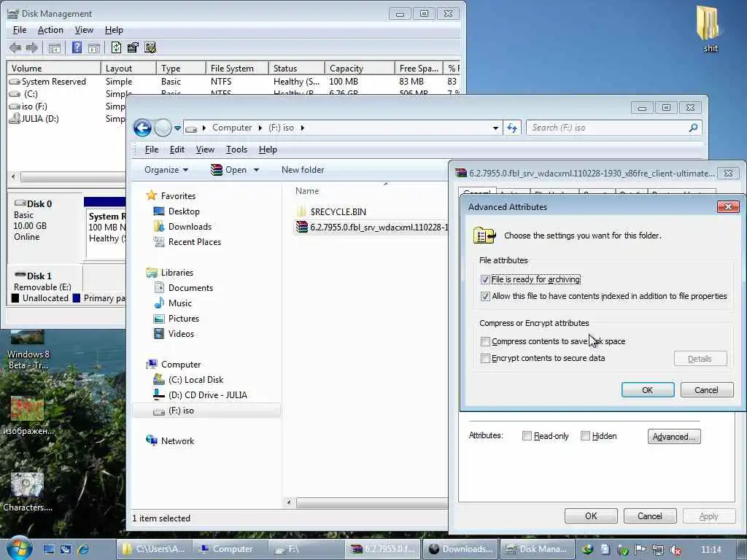Toggle the action pane icon in Disk Management
Image resolution: width=747 pixels, height=560 pixels.
pyautogui.click(x=94, y=47)
